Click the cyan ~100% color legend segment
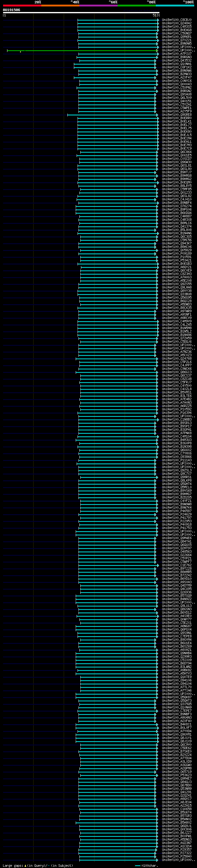Image resolution: width=197 pixels, height=868 pixels. (175, 6)
